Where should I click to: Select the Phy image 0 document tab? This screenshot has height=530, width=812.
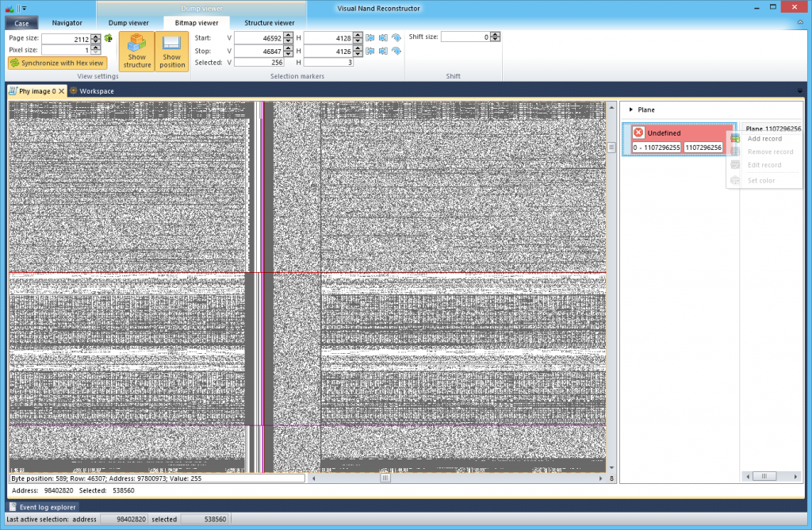pos(37,91)
